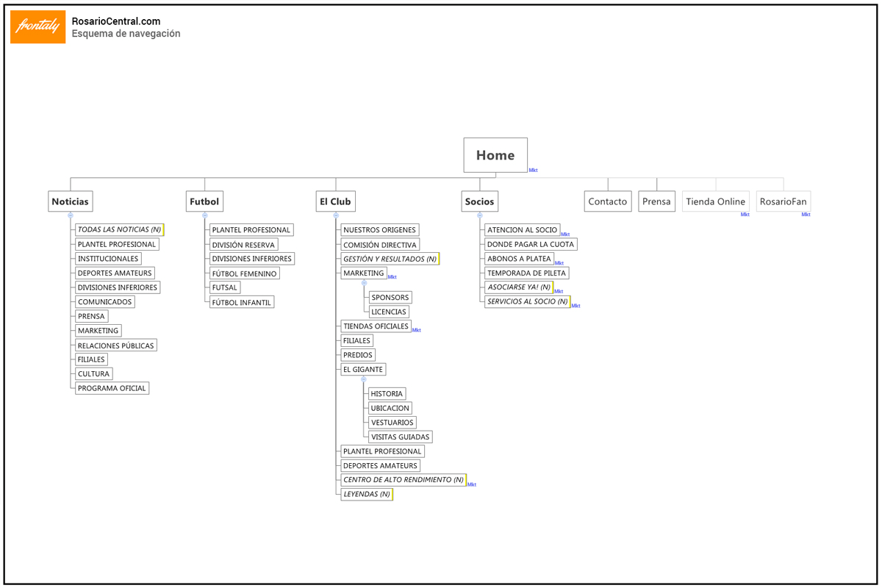
Task: Open the Tienda Online node
Action: [x=715, y=201]
